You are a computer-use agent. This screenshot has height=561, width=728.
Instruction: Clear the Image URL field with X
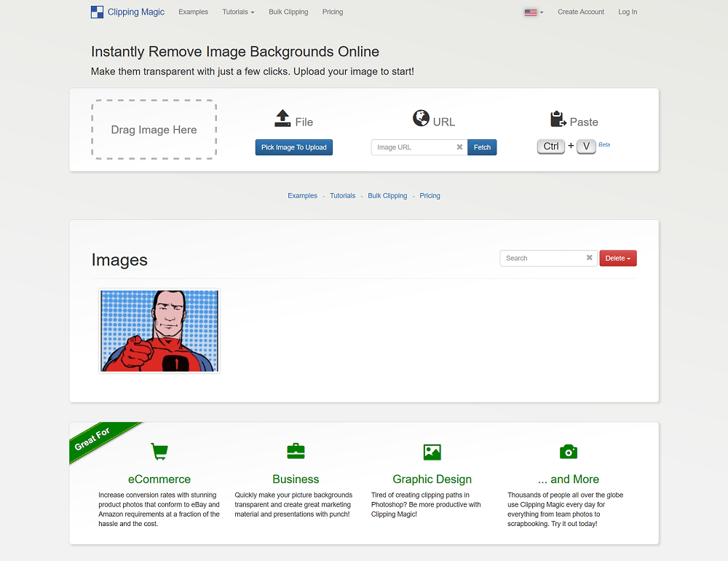tap(459, 147)
